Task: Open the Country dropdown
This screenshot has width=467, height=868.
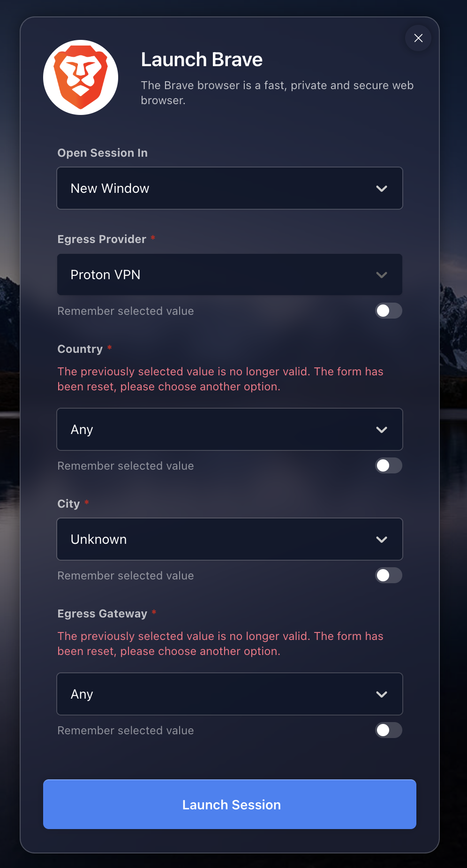Action: [229, 429]
